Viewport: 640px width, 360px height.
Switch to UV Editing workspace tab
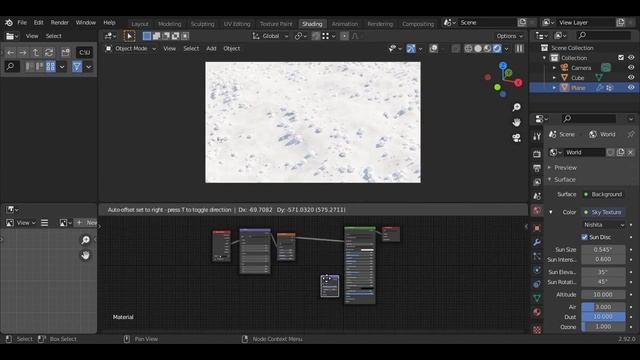tap(237, 24)
